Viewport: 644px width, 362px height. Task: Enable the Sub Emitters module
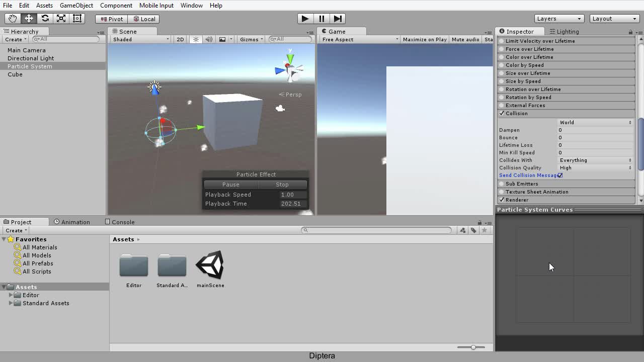point(502,184)
